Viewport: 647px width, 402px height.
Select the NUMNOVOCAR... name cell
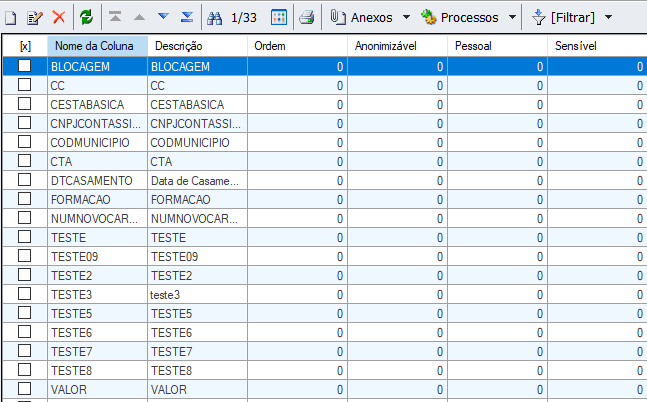97,218
